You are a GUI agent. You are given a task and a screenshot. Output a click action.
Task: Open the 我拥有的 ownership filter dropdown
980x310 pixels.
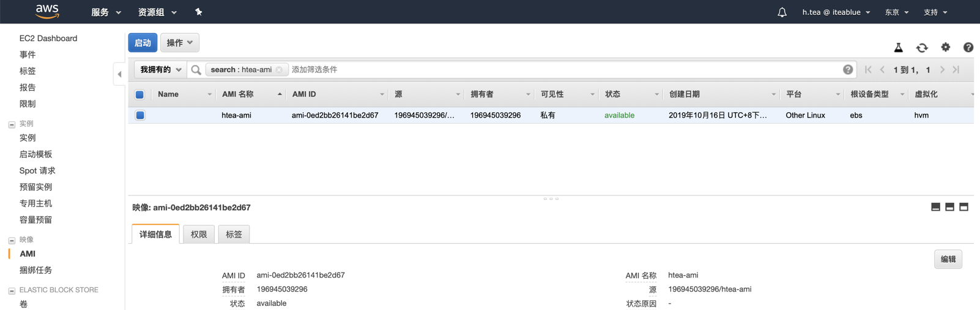160,70
